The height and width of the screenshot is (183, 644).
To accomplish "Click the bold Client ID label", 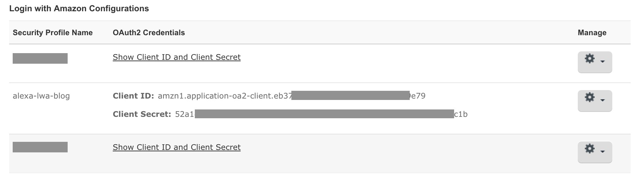I will click(x=133, y=96).
